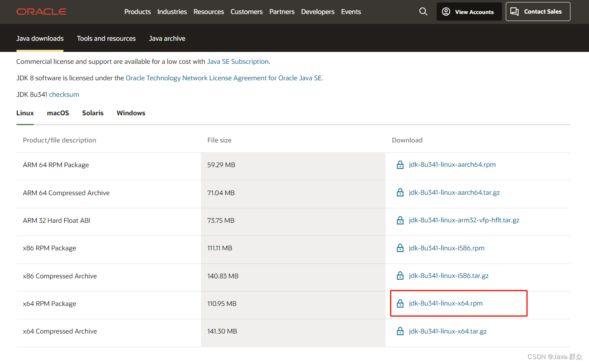Switch to the Windows platform tab
The height and width of the screenshot is (364, 589).
(131, 113)
